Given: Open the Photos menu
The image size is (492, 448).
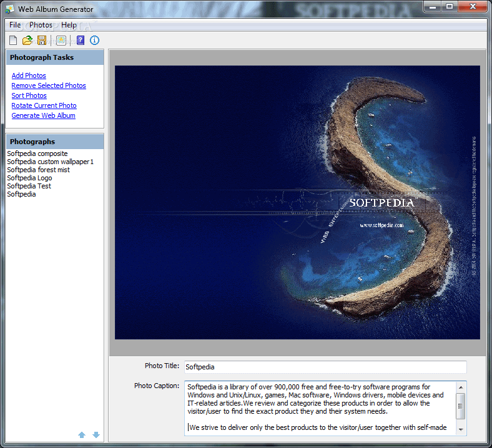Looking at the screenshot, I should (41, 25).
